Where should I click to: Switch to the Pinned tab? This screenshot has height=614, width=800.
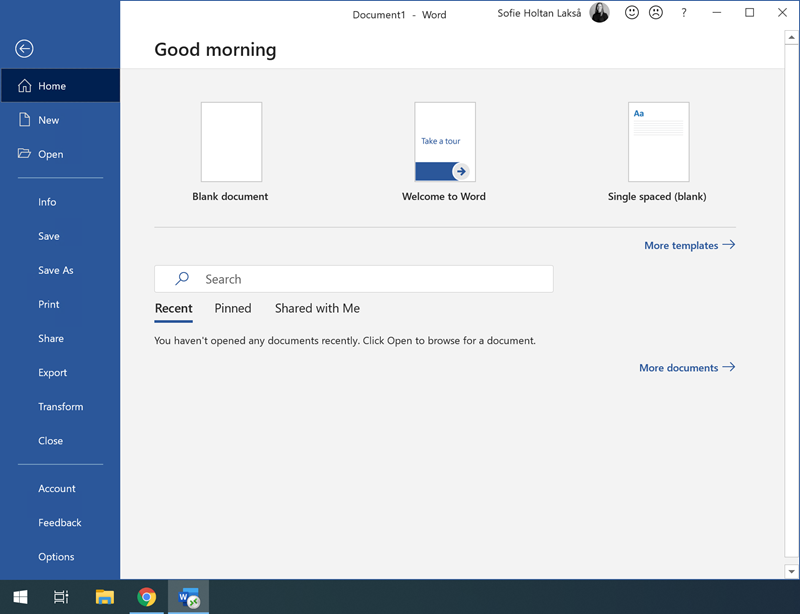pos(233,308)
